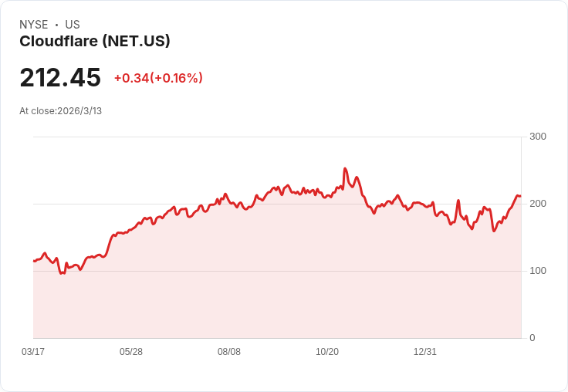The width and height of the screenshot is (568, 392).
Task: Click the +0.34(+0.16%) price change
Action: click(158, 78)
